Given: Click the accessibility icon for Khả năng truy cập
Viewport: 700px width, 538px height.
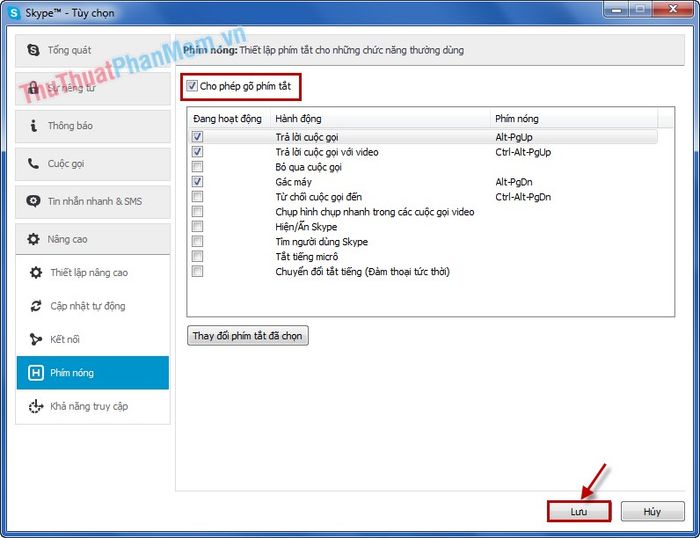Looking at the screenshot, I should tap(36, 406).
